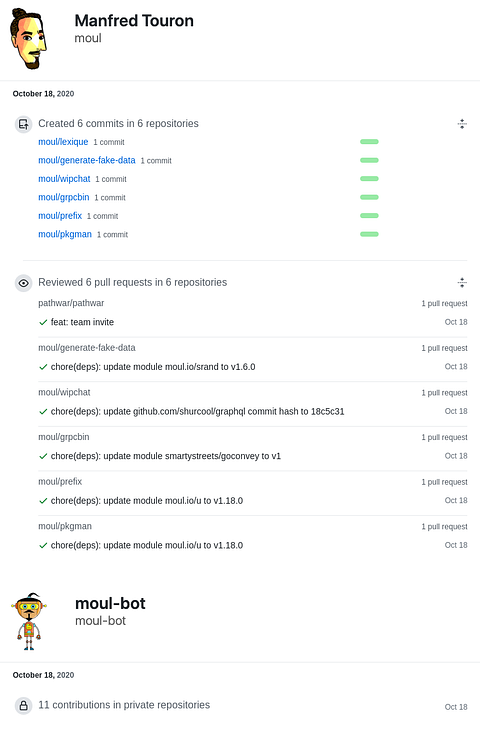Collapse the Reviewed 6 pull requests section
Viewport: 480px width, 743px height.
pos(462,283)
